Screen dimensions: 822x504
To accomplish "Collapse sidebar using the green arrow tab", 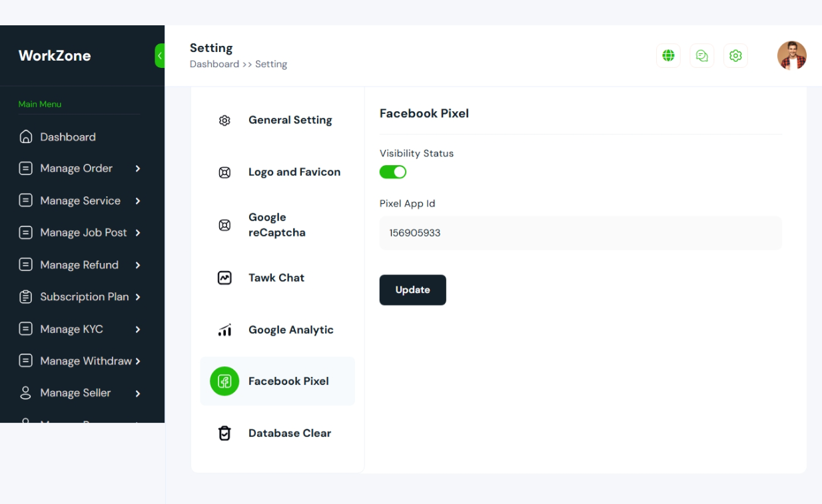I will pos(160,56).
